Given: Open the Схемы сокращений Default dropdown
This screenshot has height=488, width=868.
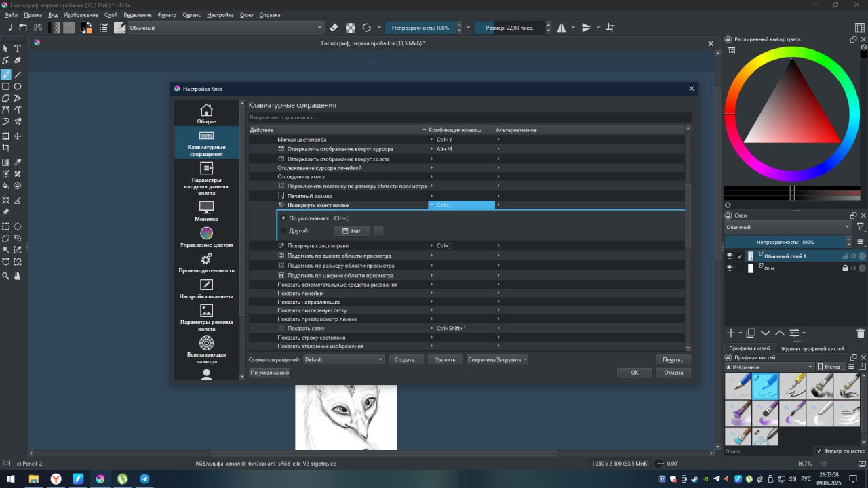Looking at the screenshot, I should pos(343,359).
